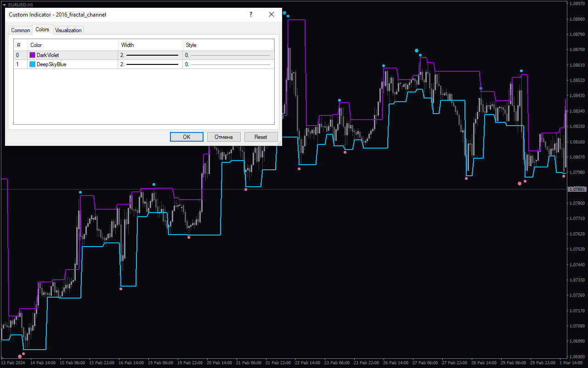The width and height of the screenshot is (588, 368).
Task: Click the Style column header
Action: coord(228,45)
